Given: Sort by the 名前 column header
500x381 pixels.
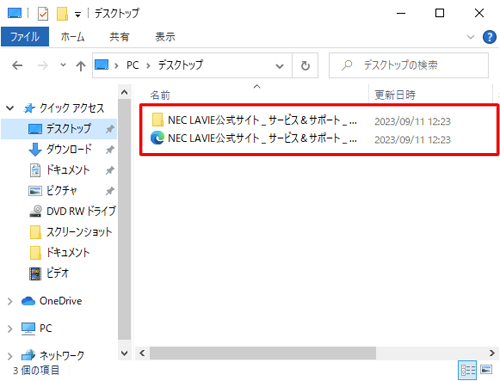Looking at the screenshot, I should pyautogui.click(x=160, y=95).
